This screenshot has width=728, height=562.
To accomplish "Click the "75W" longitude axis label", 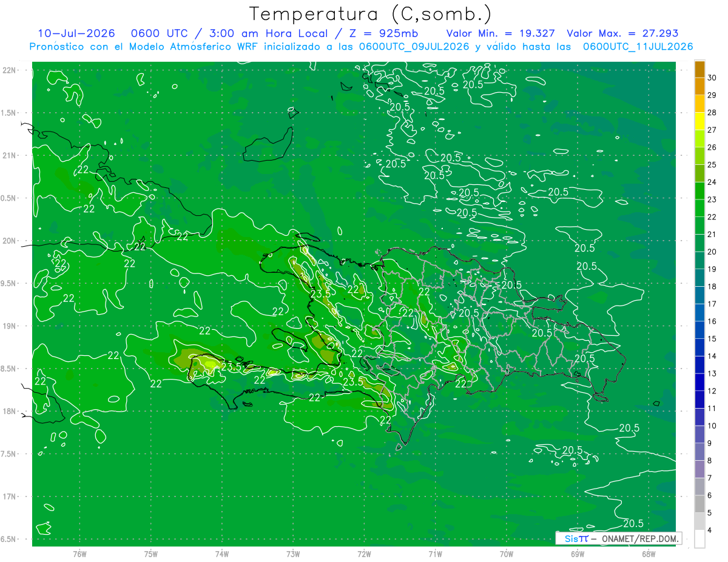I will pos(150,554).
